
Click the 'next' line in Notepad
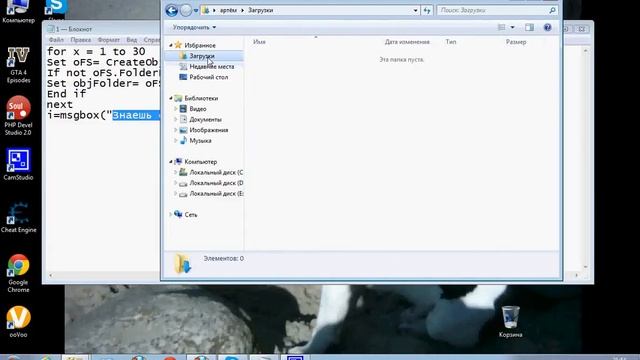click(60, 104)
